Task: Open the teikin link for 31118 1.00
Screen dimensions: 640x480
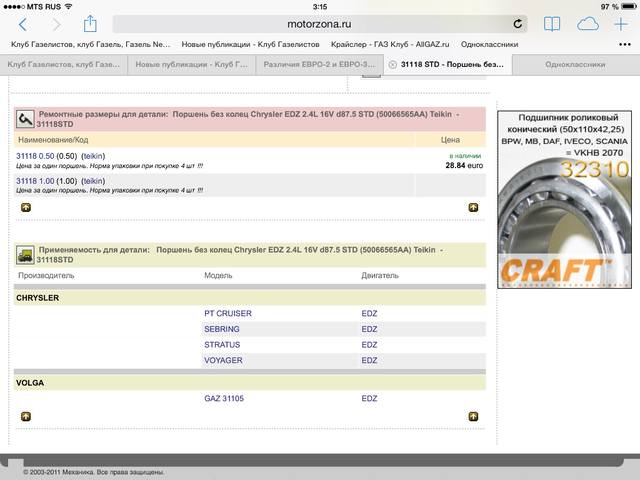Action: point(93,181)
